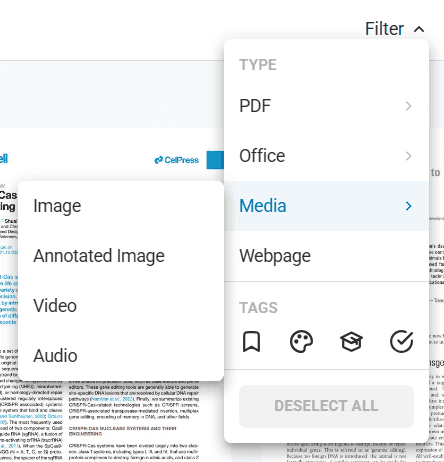Expand the Office chevron arrow

408,156
